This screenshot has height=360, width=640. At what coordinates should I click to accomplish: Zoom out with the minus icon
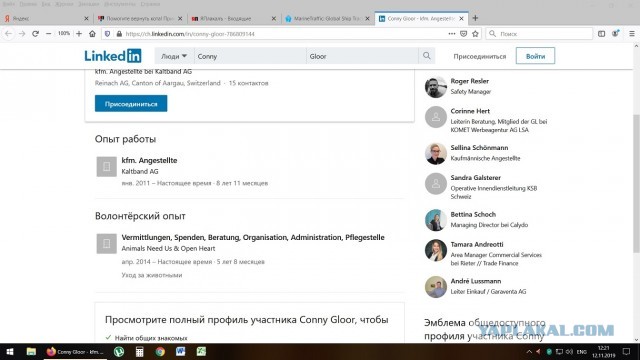click(x=49, y=34)
